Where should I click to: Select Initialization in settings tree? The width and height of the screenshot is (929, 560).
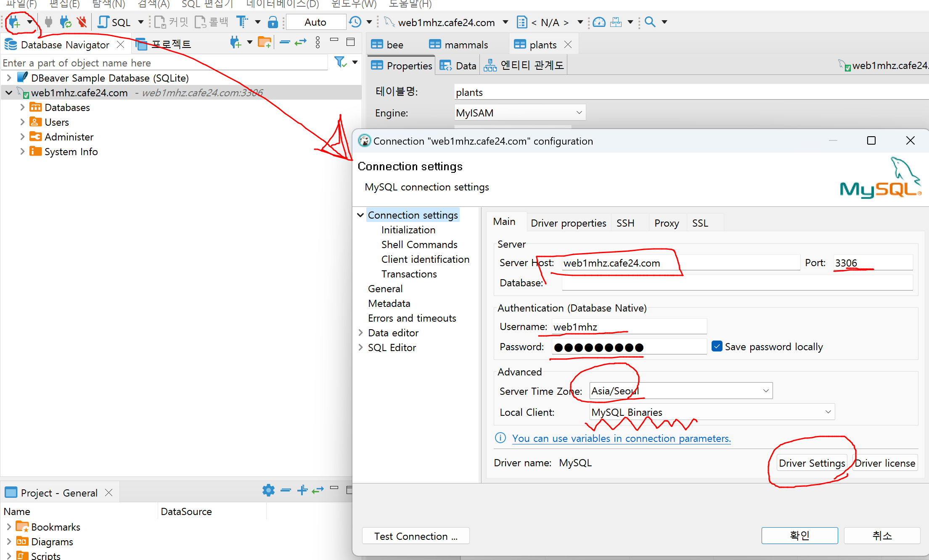point(408,230)
